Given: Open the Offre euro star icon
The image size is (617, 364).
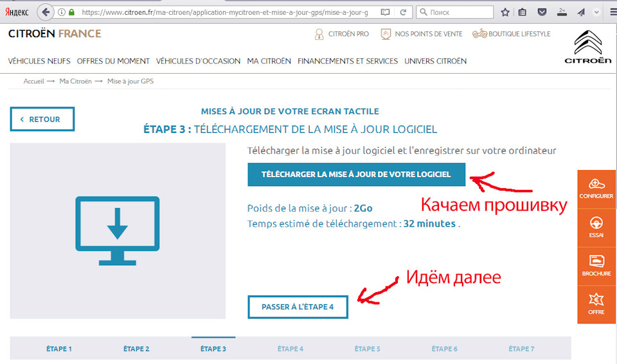Looking at the screenshot, I should (x=596, y=305).
